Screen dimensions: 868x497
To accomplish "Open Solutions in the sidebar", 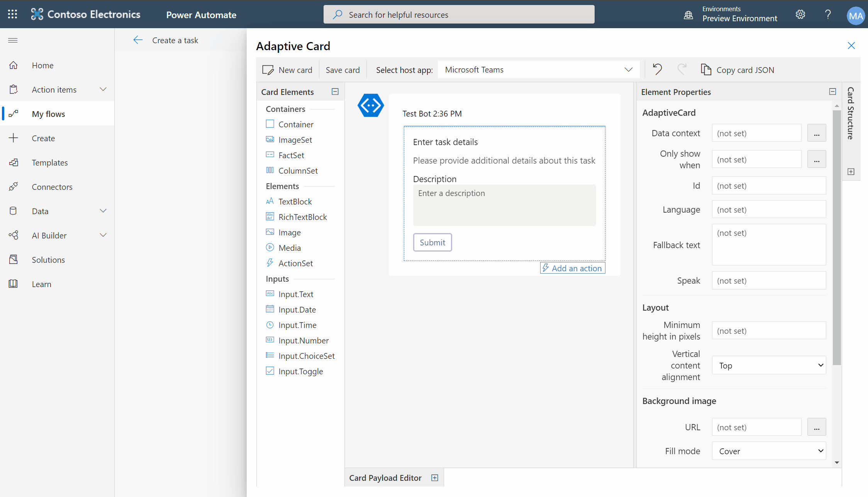I will [x=57, y=260].
